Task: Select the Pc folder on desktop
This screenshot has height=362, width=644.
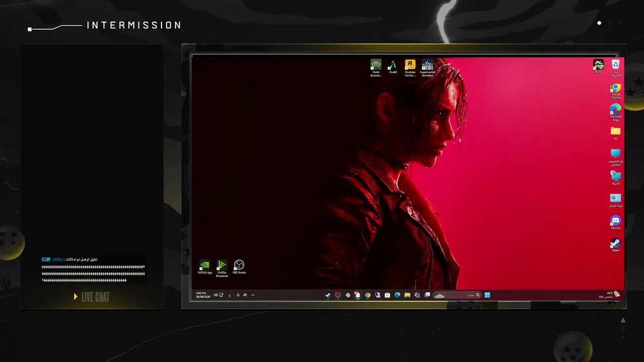Action: 615,133
